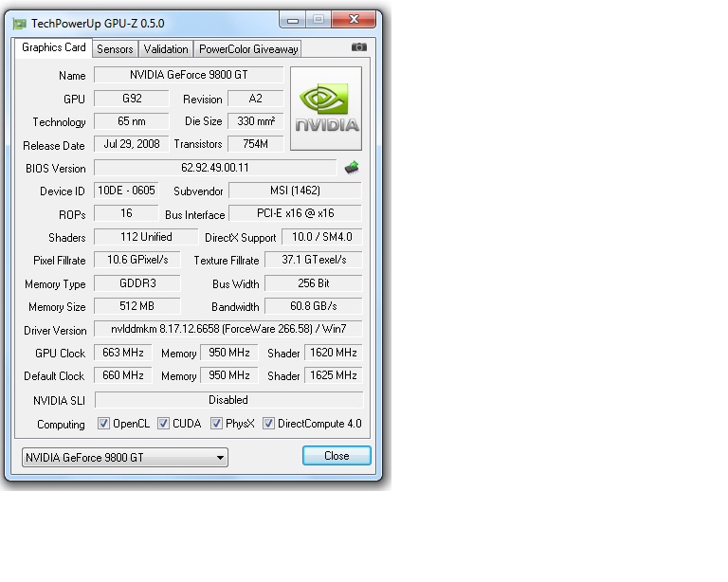Open the PowerColor Giveaway tab
728x582 pixels.
point(248,49)
